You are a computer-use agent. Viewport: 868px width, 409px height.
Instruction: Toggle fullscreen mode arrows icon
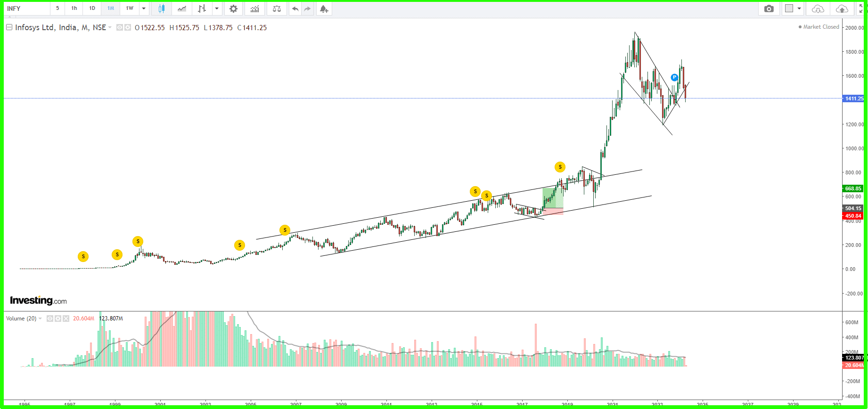coord(860,8)
